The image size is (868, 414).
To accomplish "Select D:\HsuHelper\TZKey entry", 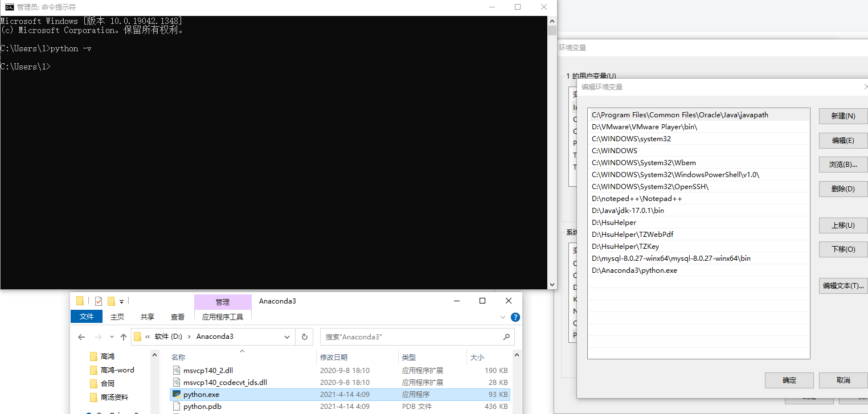I will point(699,247).
